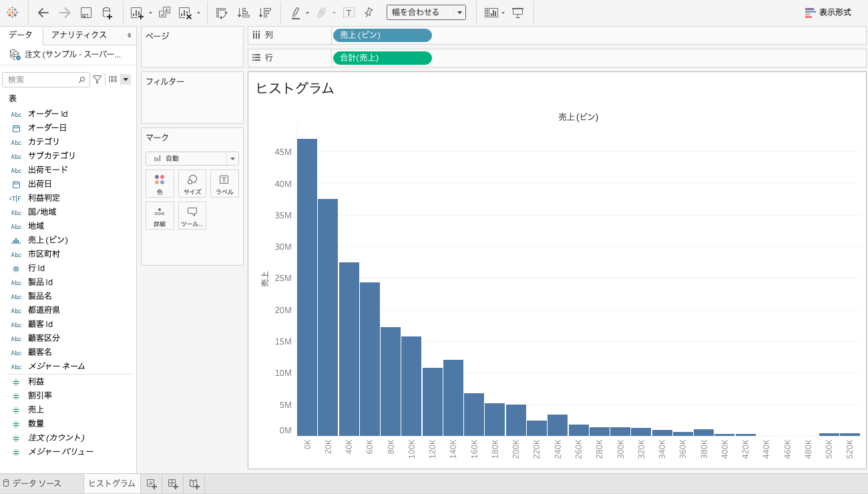The image size is (868, 494).
Task: Expand the new worksheet dropdown arrow
Action: pyautogui.click(x=150, y=13)
